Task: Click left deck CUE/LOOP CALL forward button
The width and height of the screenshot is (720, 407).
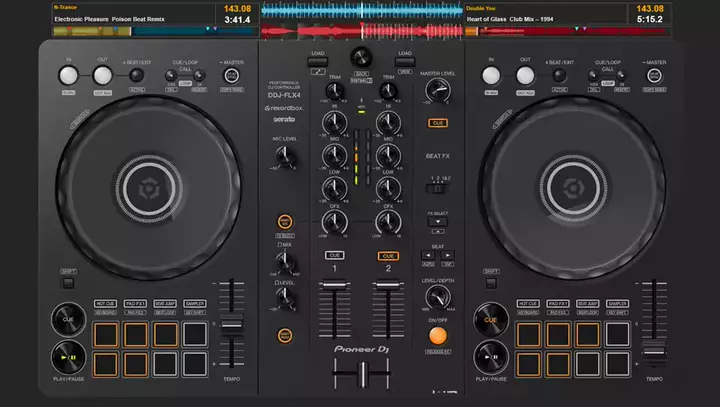Action: [x=199, y=75]
